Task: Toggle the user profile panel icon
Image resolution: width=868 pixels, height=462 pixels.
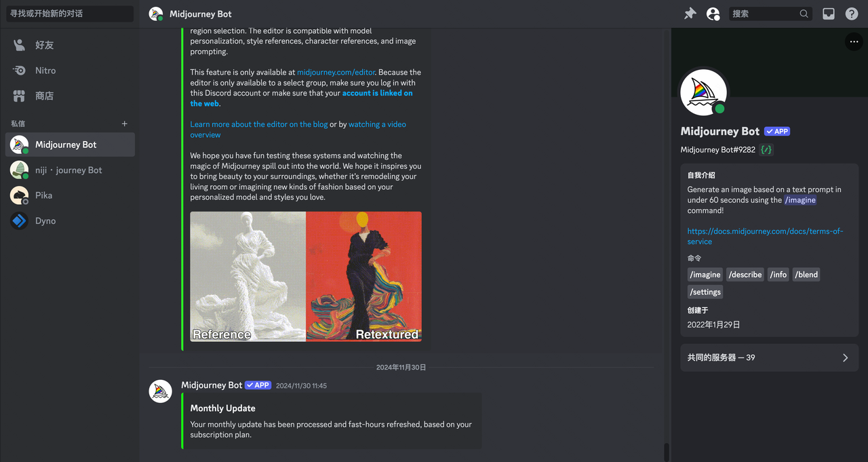Action: (713, 14)
